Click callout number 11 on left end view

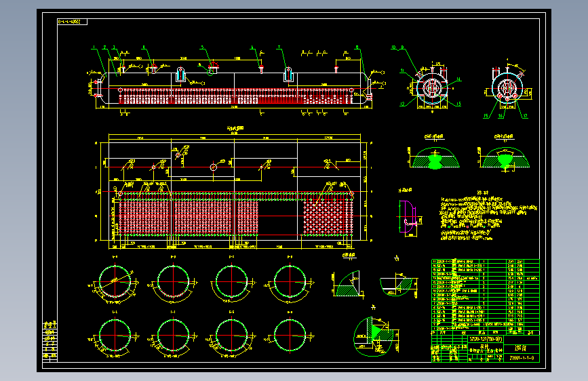point(402,71)
